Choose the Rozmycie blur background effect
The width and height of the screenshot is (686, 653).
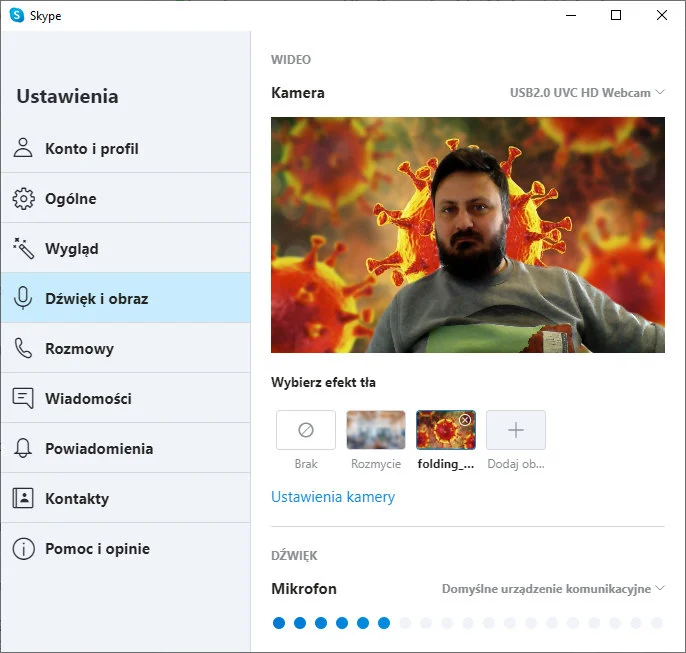coord(376,430)
